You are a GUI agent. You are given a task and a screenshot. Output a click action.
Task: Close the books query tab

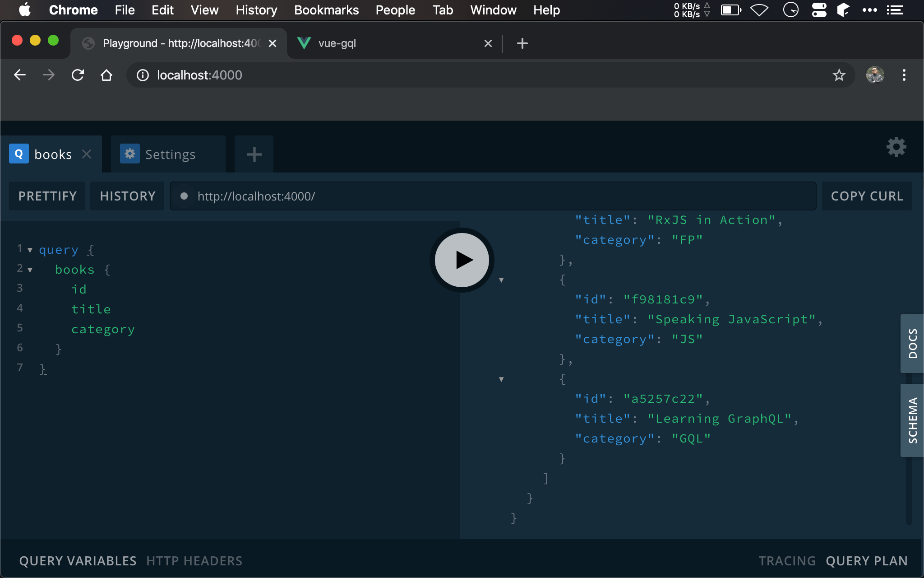point(87,154)
